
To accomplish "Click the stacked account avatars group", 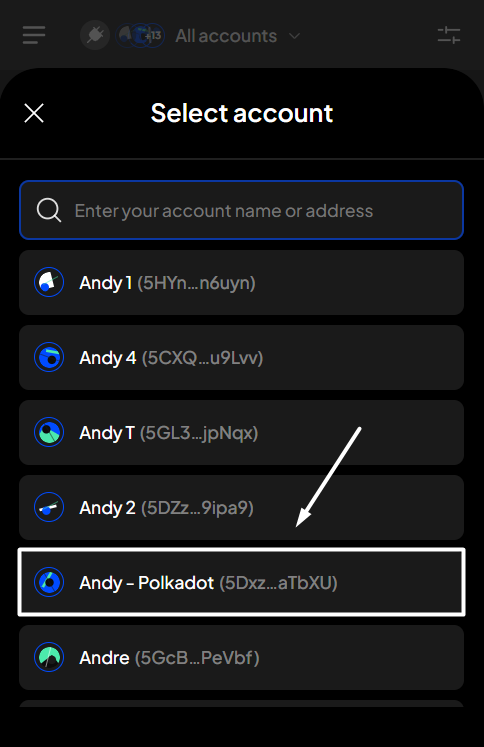I will (140, 35).
